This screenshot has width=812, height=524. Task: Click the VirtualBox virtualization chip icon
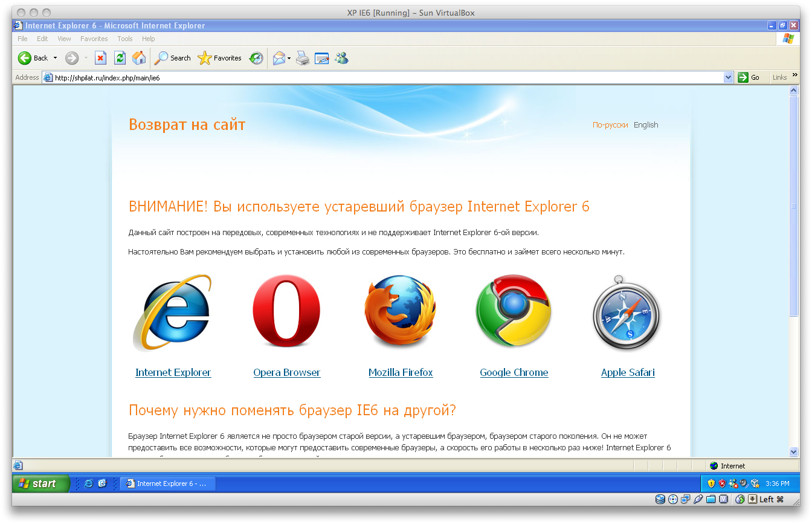(723, 499)
